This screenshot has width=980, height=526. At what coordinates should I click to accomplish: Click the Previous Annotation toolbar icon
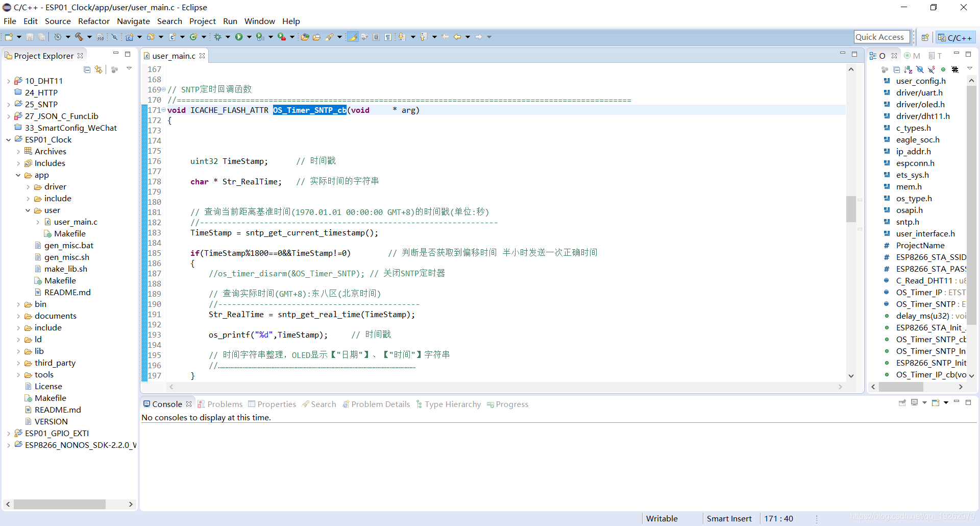coord(423,37)
